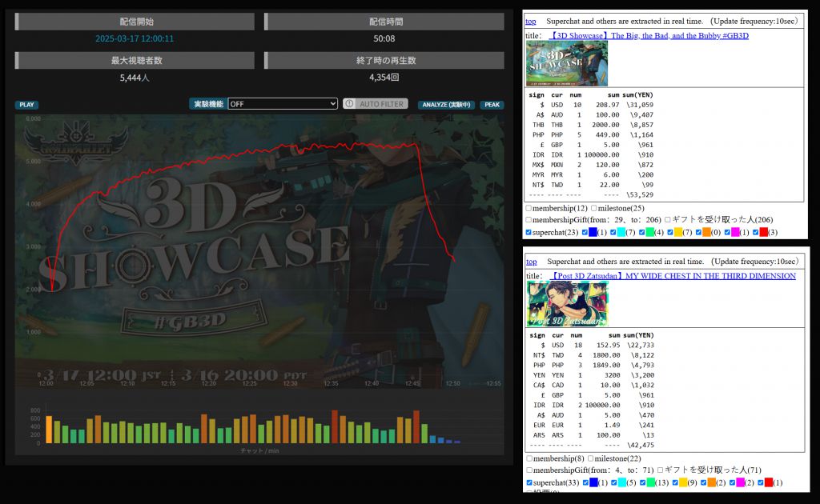The height and width of the screenshot is (504, 820).
Task: Uncheck the magenta superchat (1) checkbox in the 3D Showcase panel
Action: coord(727,233)
